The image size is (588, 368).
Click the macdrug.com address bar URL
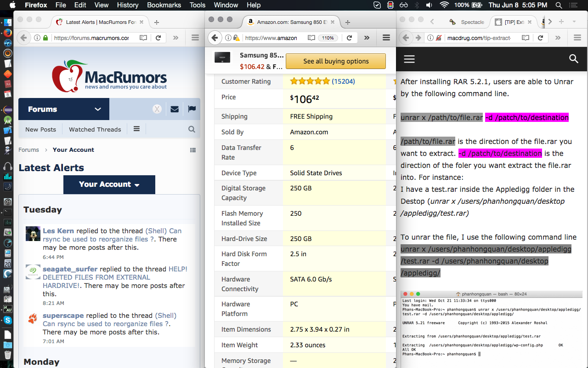click(x=479, y=38)
